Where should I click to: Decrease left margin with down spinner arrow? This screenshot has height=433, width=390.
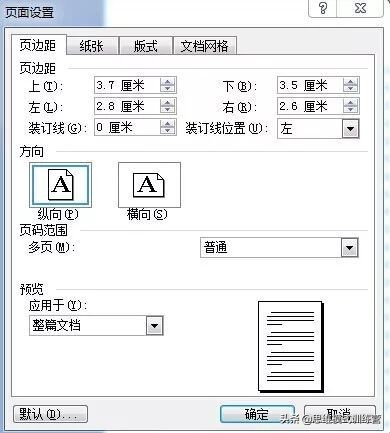pos(168,110)
